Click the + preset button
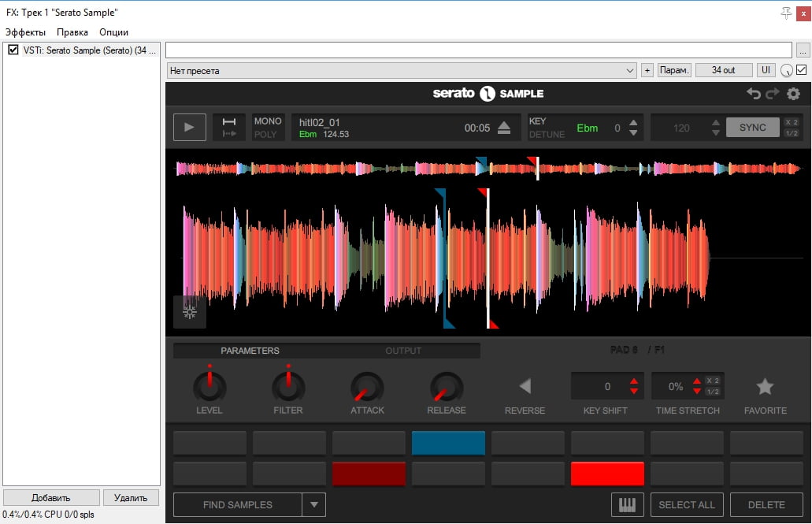The height and width of the screenshot is (524, 812). click(647, 70)
